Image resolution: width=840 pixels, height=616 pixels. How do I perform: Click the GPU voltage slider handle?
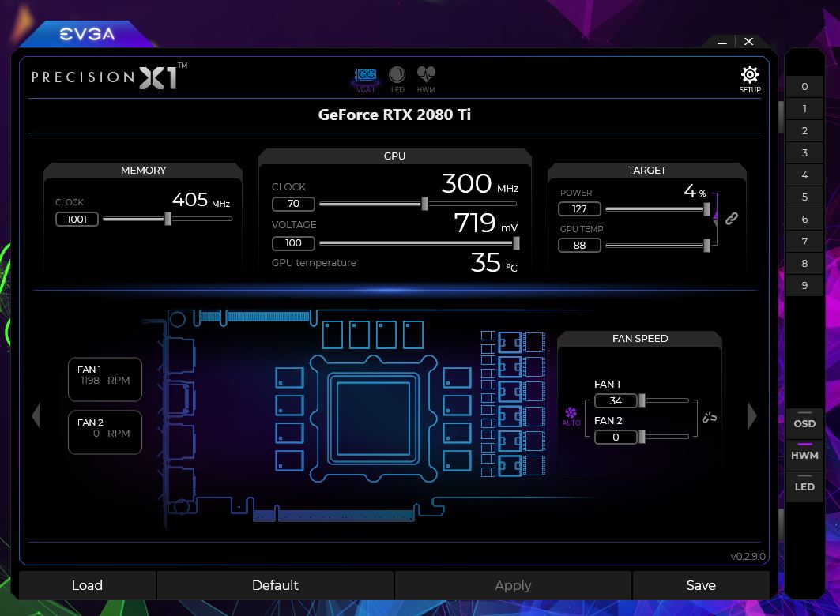[516, 243]
